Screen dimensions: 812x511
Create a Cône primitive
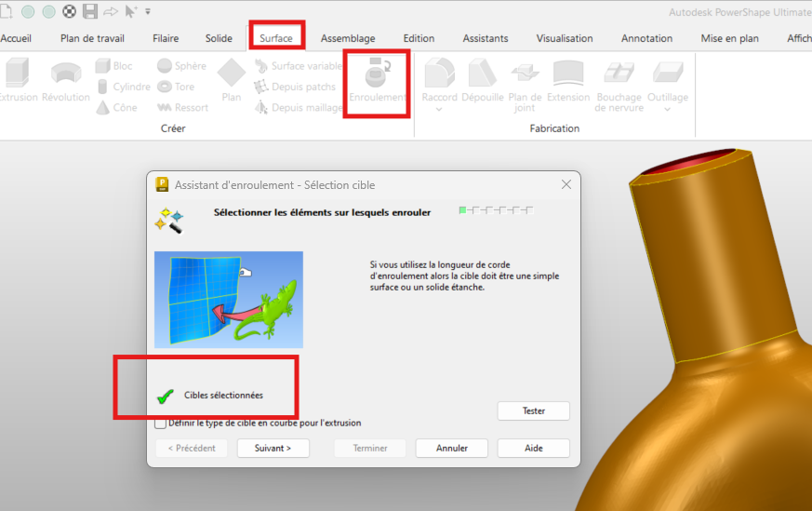click(117, 107)
